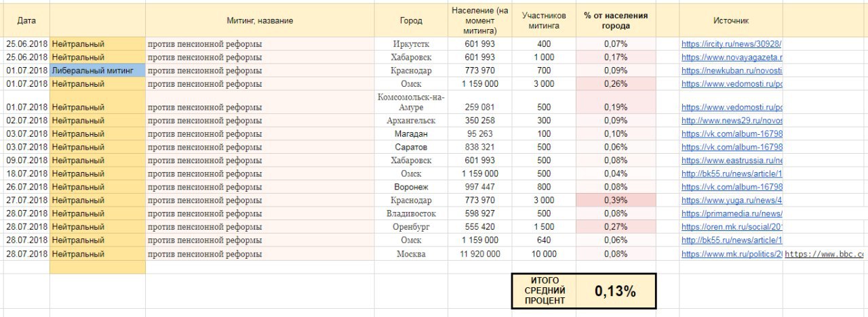Open the yuga.ru news link
This screenshot has height=317, width=868.
[731, 200]
